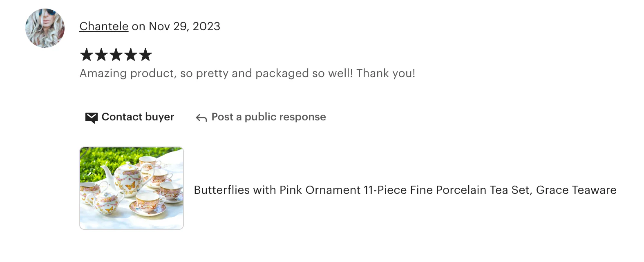Select the fifth star in the rating
The width and height of the screenshot is (644, 262).
[x=146, y=54]
